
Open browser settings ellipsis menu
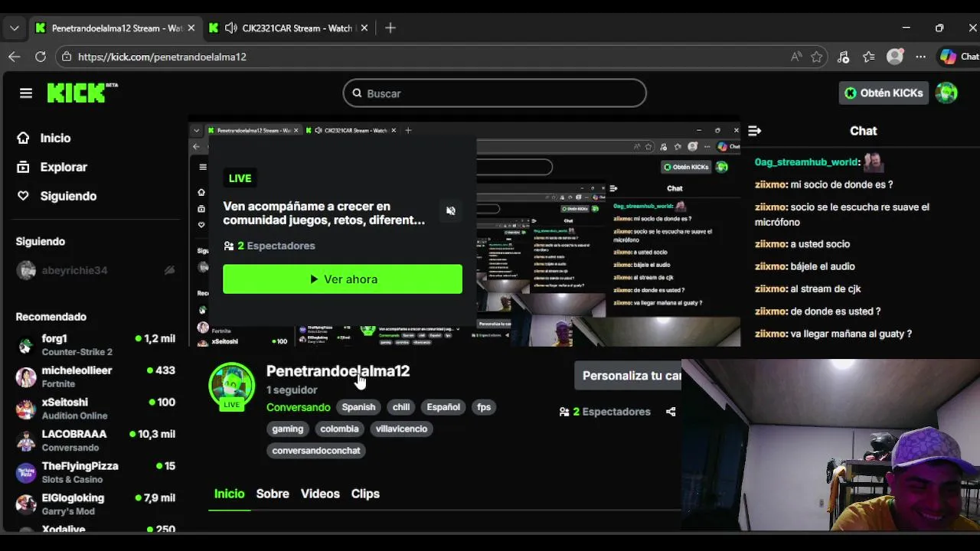point(921,57)
